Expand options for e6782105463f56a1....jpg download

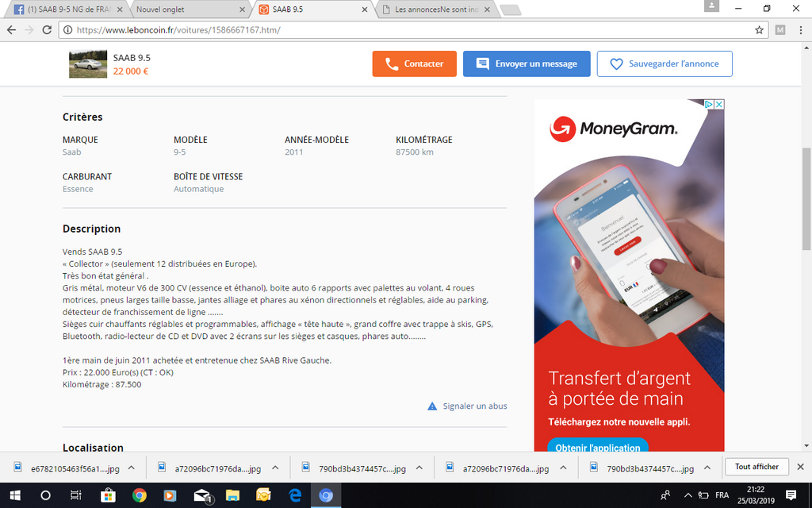132,468
